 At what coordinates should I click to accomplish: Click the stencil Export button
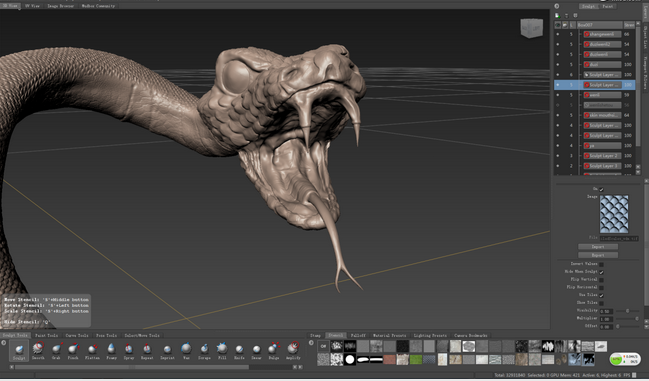pyautogui.click(x=598, y=255)
